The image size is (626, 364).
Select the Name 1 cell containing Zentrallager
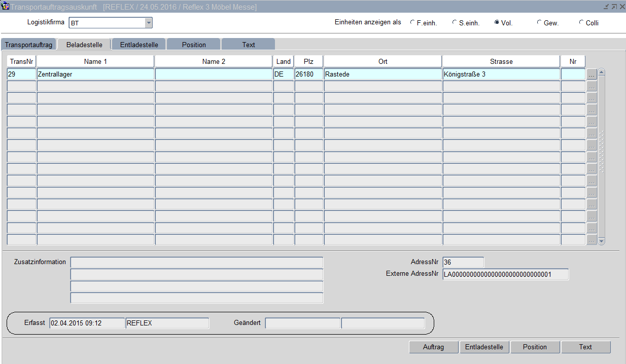point(95,74)
